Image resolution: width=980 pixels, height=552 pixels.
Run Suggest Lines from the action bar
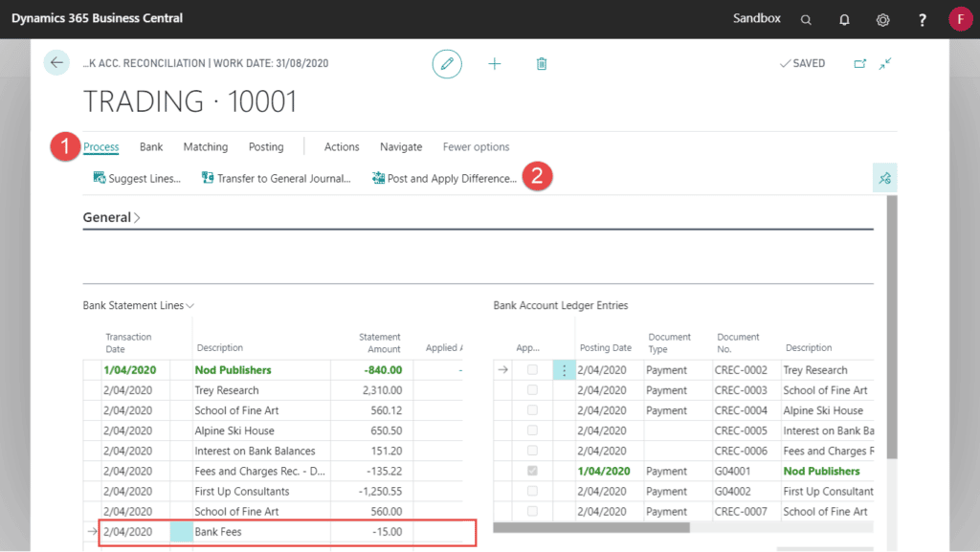click(x=137, y=178)
